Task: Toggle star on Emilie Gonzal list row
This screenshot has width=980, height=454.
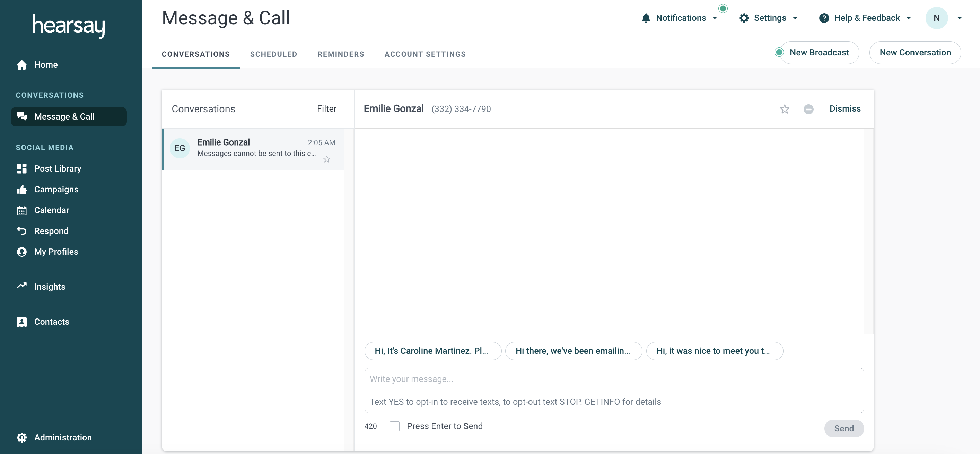Action: coord(326,159)
